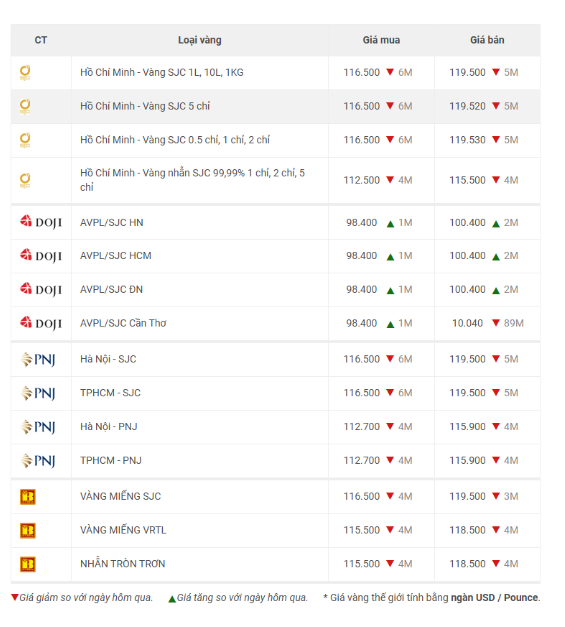Click sell price 119.530 in the 0.5 chỉ row
The image size is (565, 627).
[x=467, y=140]
